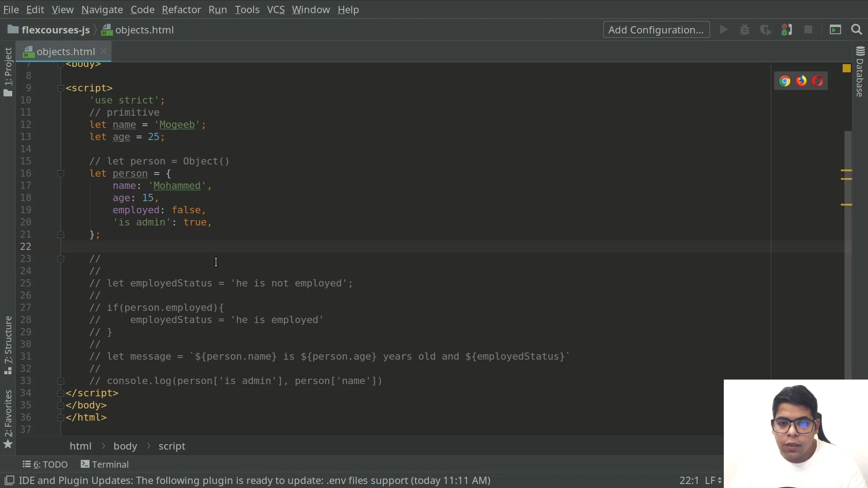Click fold end marker on line 33

coord(61,381)
